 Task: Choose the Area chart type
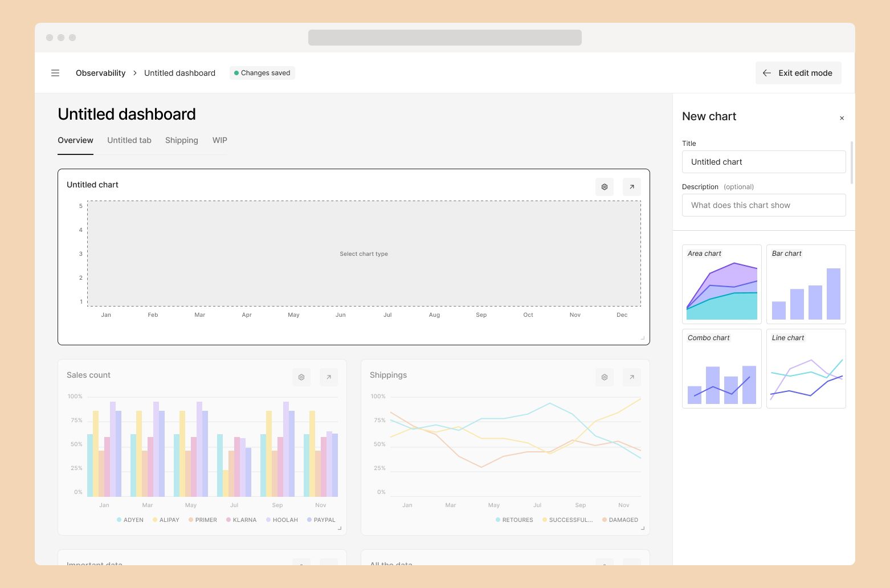point(721,284)
